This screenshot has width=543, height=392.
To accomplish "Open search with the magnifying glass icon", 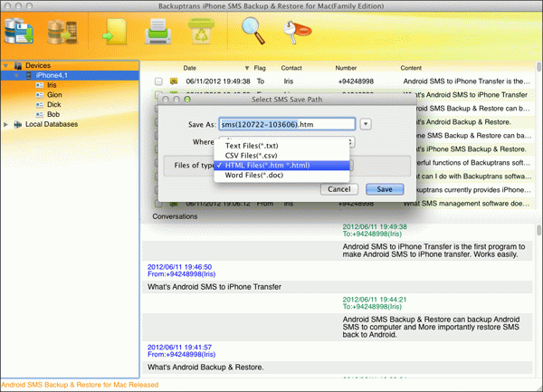I will point(256,33).
